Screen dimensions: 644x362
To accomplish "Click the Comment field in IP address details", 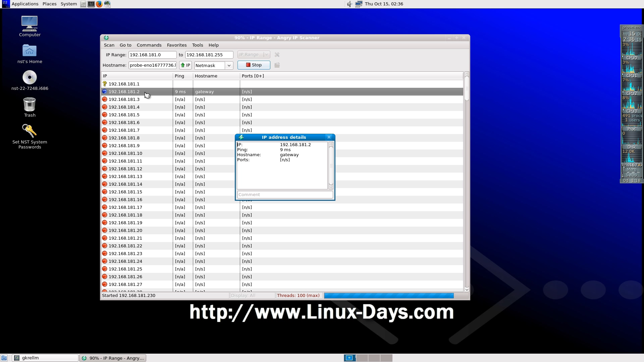I will click(285, 194).
